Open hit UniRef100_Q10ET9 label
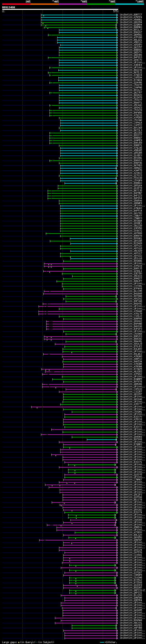Viewport: 146px width, 644px height. tap(131, 188)
